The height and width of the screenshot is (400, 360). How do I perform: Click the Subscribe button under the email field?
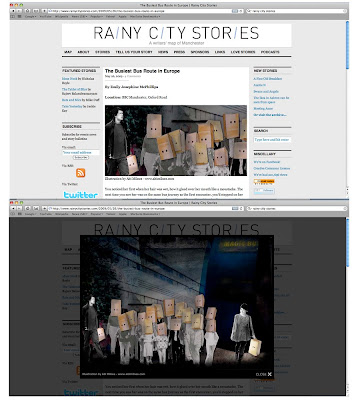click(81, 157)
